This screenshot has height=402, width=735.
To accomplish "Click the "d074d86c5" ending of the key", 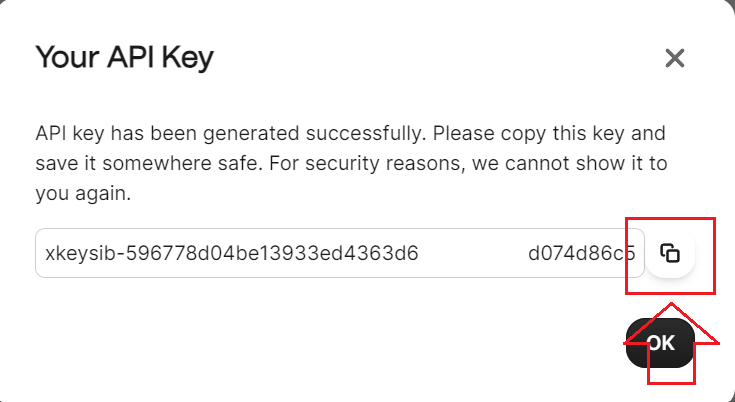I will coord(582,253).
